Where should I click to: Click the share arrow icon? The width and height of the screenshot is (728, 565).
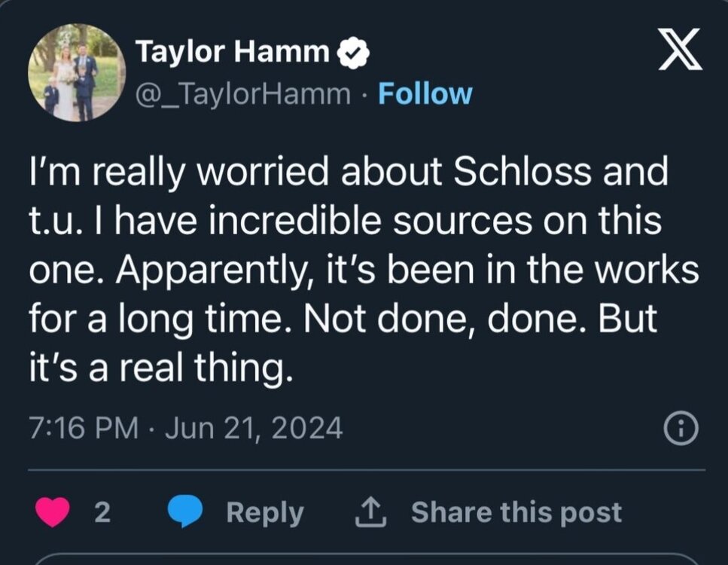click(370, 512)
